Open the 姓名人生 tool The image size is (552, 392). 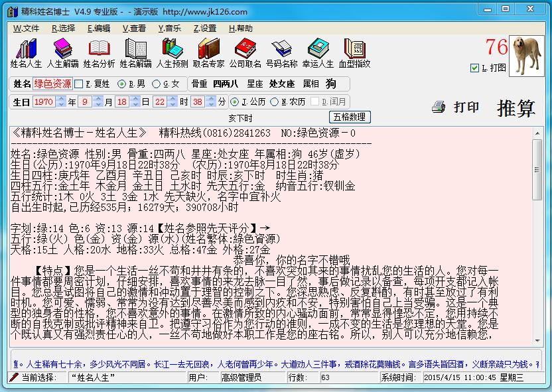click(25, 52)
